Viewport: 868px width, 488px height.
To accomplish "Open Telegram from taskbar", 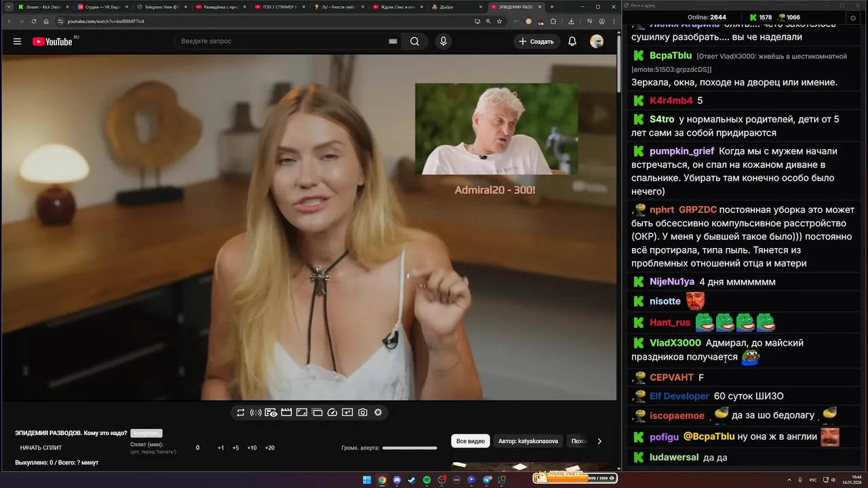I will 487,480.
